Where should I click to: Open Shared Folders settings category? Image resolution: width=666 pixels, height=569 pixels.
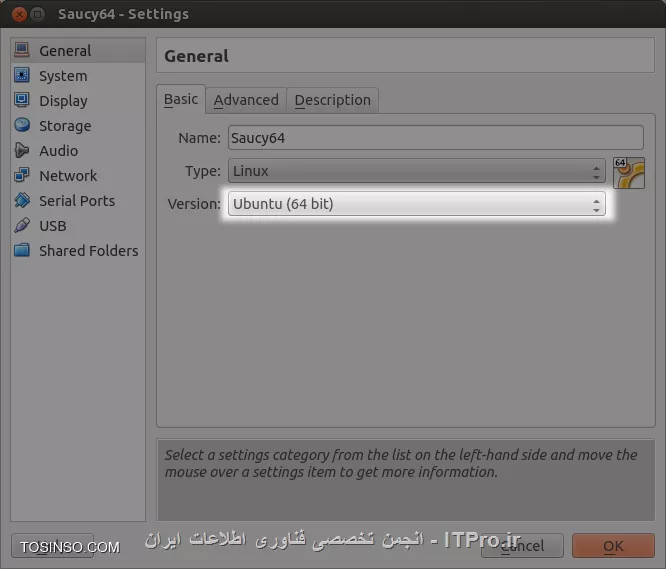click(78, 251)
